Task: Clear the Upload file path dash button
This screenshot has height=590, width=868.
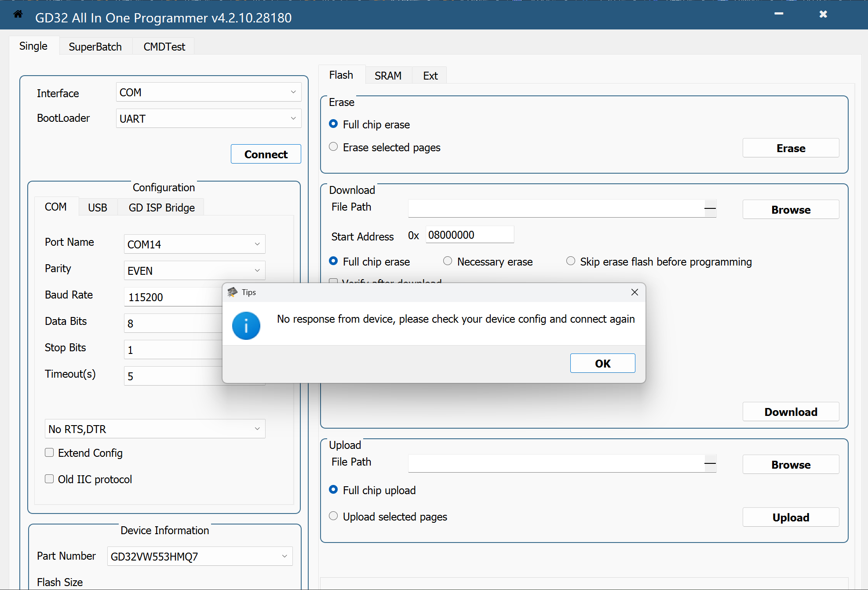Action: pyautogui.click(x=710, y=463)
